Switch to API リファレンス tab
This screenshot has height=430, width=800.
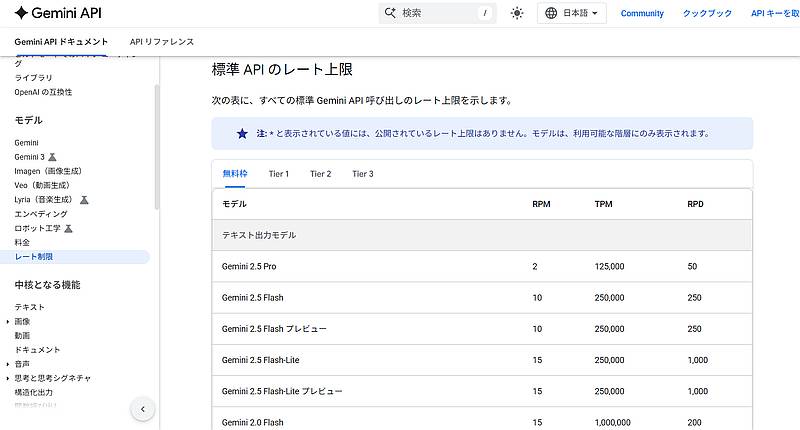pyautogui.click(x=162, y=42)
